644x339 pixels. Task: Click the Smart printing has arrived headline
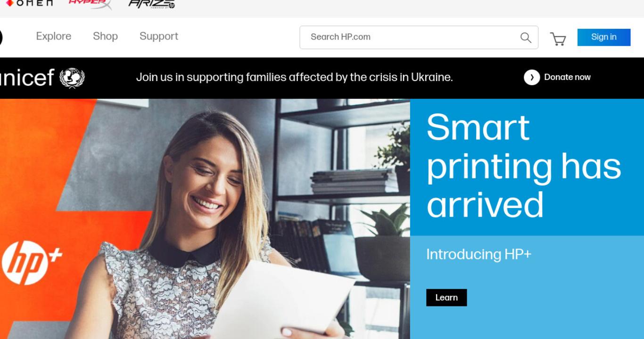524,166
